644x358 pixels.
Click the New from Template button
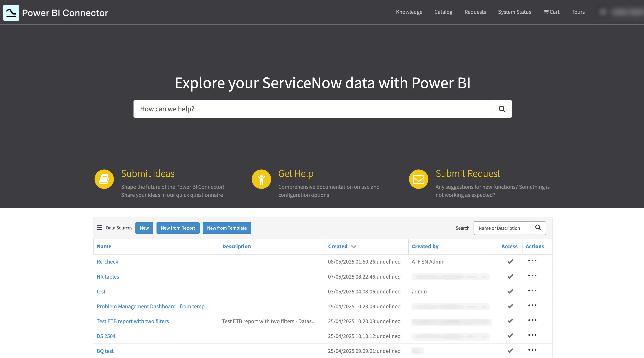click(x=227, y=228)
